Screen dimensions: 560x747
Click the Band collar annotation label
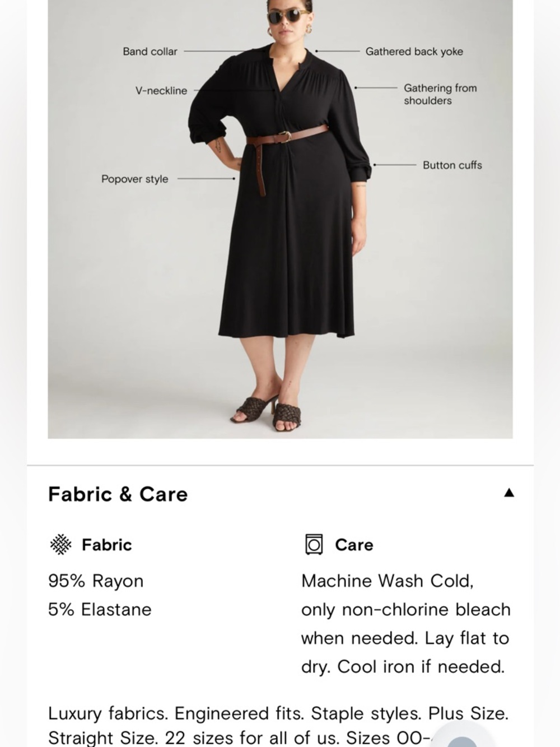click(150, 52)
